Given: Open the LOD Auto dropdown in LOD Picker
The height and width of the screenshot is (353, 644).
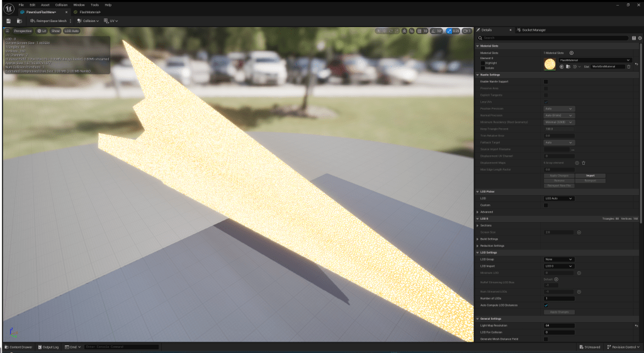Looking at the screenshot, I should 559,198.
